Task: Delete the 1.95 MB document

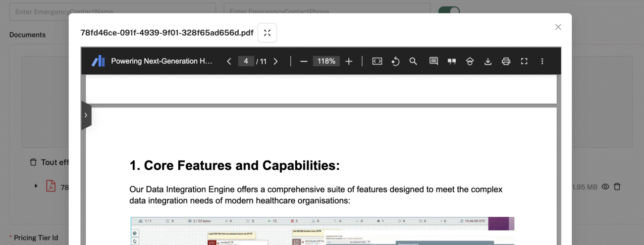Action: coord(617,187)
